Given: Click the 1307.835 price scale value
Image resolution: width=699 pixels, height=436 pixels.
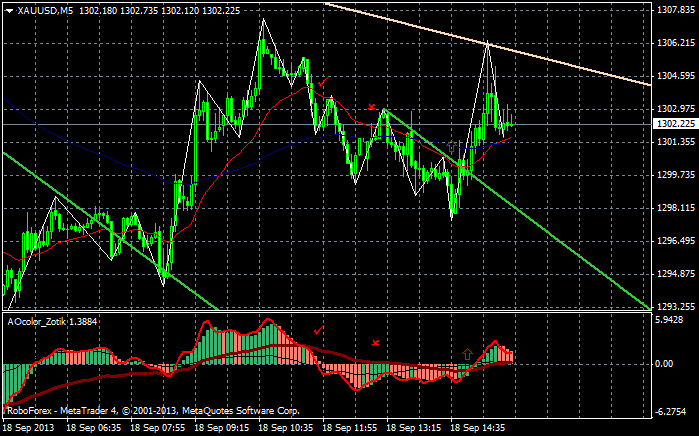Looking at the screenshot, I should click(x=676, y=10).
